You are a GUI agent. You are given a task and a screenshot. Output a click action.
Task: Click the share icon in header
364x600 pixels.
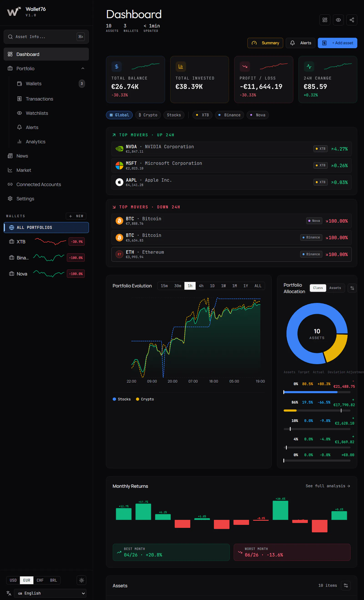click(351, 20)
